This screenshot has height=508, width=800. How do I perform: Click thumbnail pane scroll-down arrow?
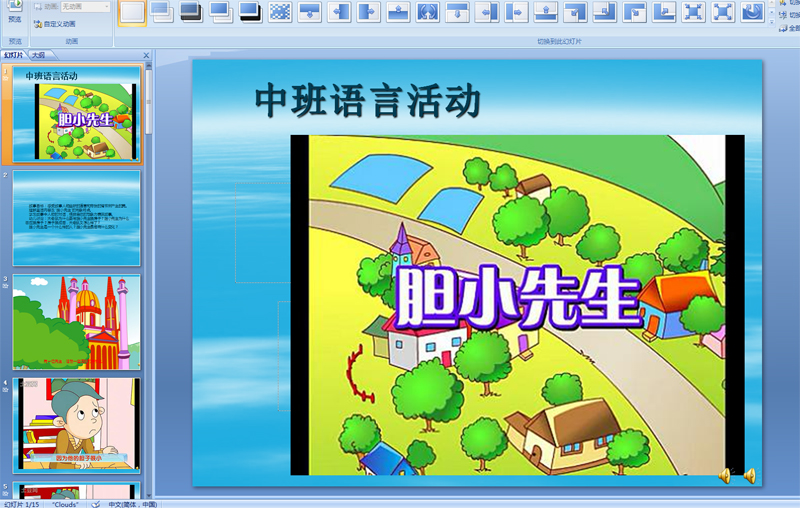tap(149, 495)
